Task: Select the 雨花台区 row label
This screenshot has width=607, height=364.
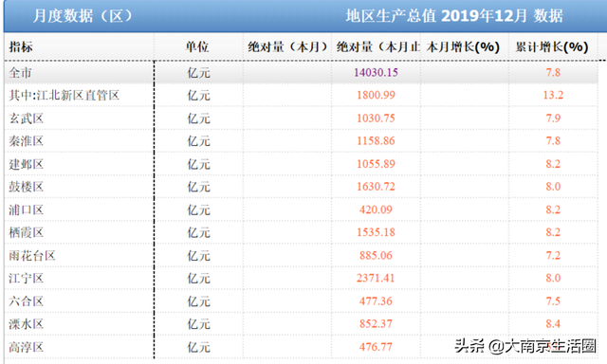Action: click(32, 255)
